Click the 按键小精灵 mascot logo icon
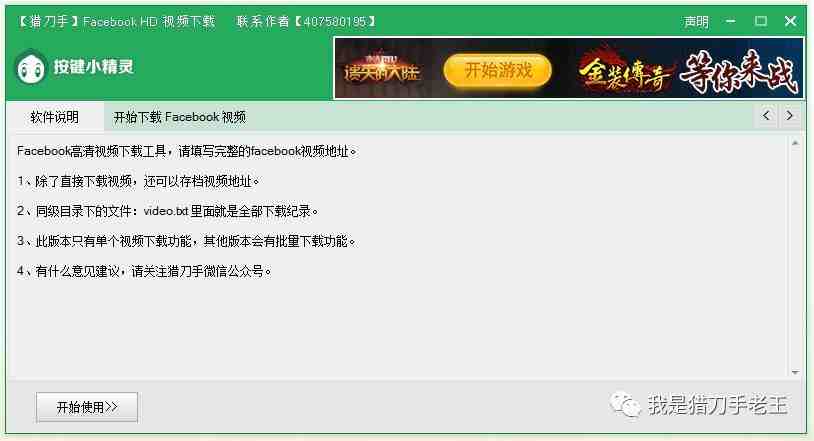The height and width of the screenshot is (441, 814). (x=31, y=69)
